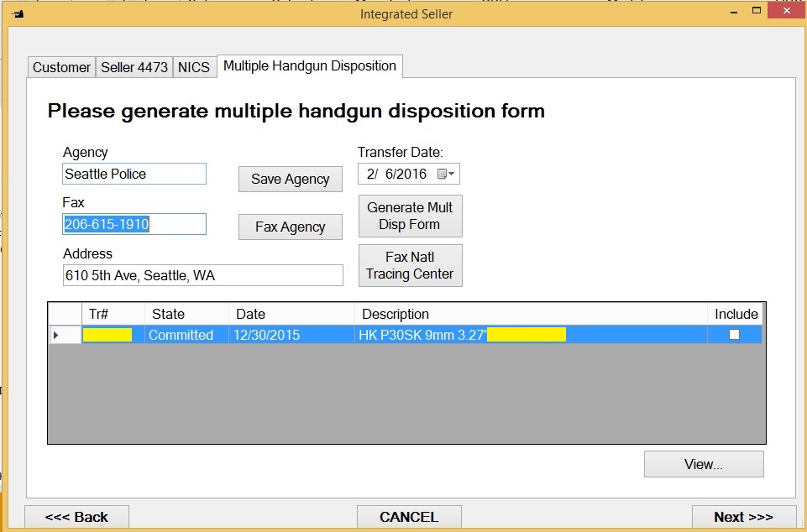Go back with the <<< Back button
The width and height of the screenshot is (807, 532).
[x=76, y=517]
